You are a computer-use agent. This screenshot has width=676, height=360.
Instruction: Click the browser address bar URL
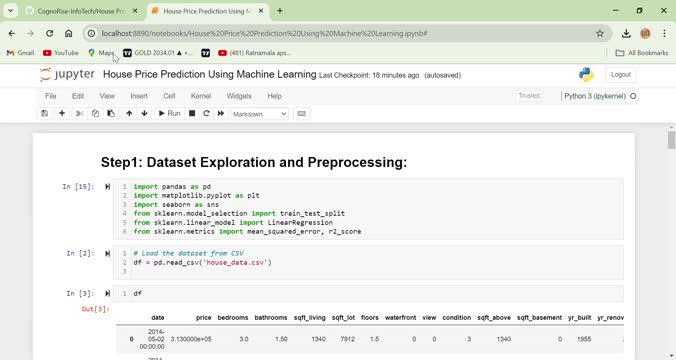coord(264,33)
